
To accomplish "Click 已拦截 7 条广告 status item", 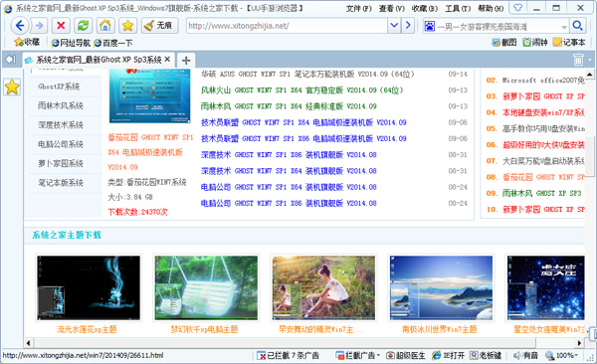I will 289,356.
